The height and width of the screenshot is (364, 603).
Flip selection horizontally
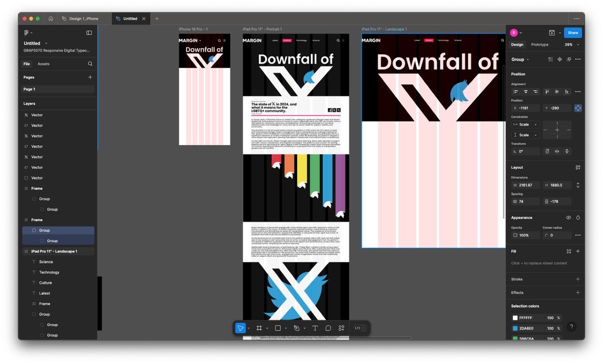(x=557, y=151)
